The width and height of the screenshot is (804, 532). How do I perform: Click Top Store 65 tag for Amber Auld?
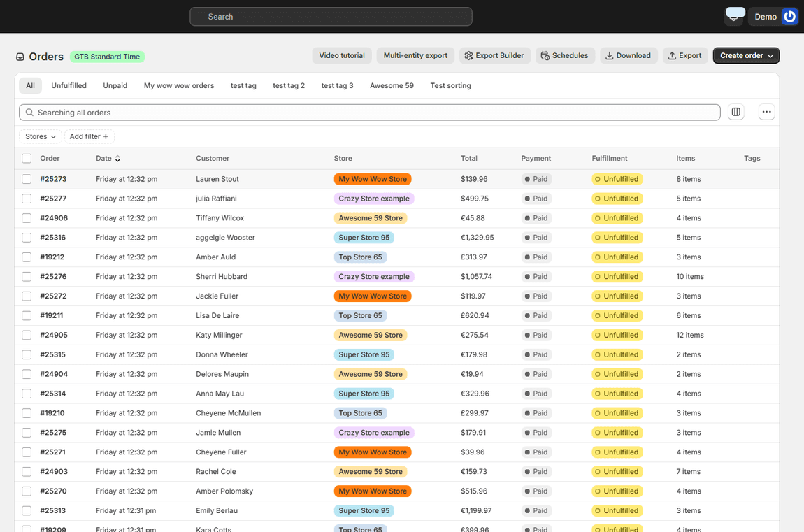(x=361, y=257)
